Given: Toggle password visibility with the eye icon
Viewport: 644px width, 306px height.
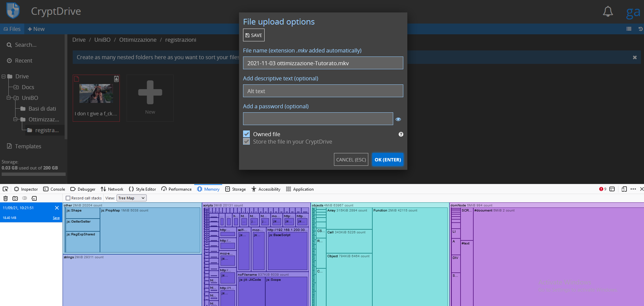Looking at the screenshot, I should 398,119.
